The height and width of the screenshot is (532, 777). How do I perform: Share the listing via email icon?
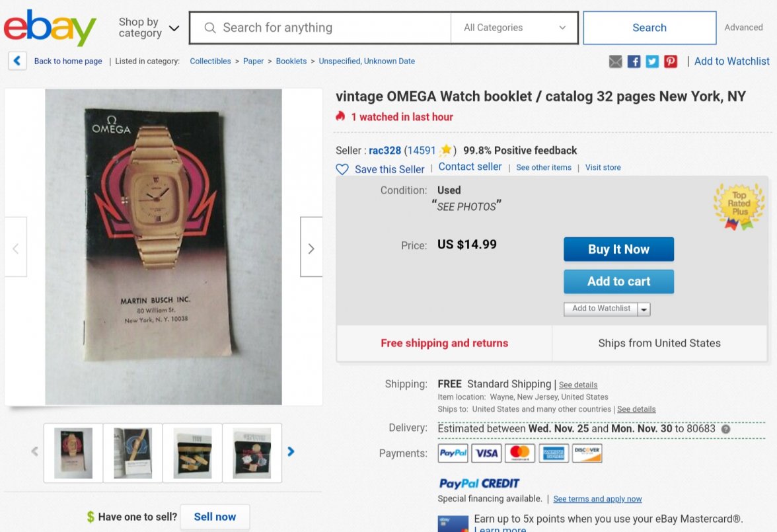[616, 61]
